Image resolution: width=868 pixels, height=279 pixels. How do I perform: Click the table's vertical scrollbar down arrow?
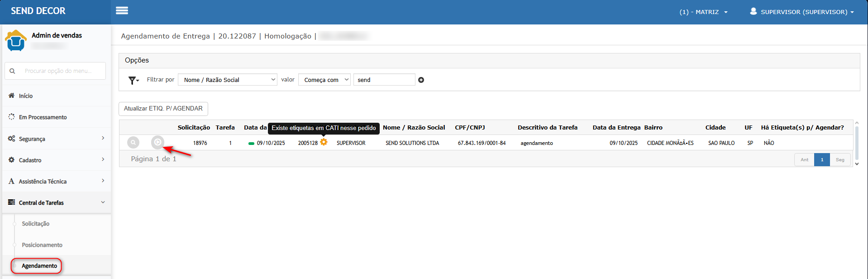click(x=857, y=164)
